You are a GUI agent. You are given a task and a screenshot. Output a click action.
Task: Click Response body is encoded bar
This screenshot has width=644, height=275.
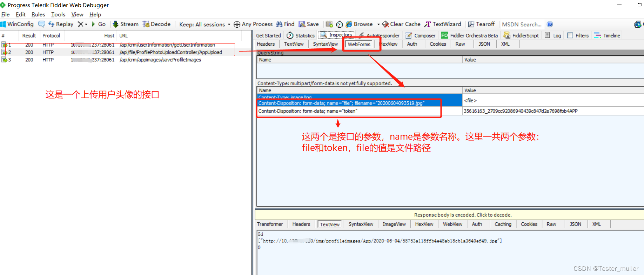pyautogui.click(x=449, y=215)
